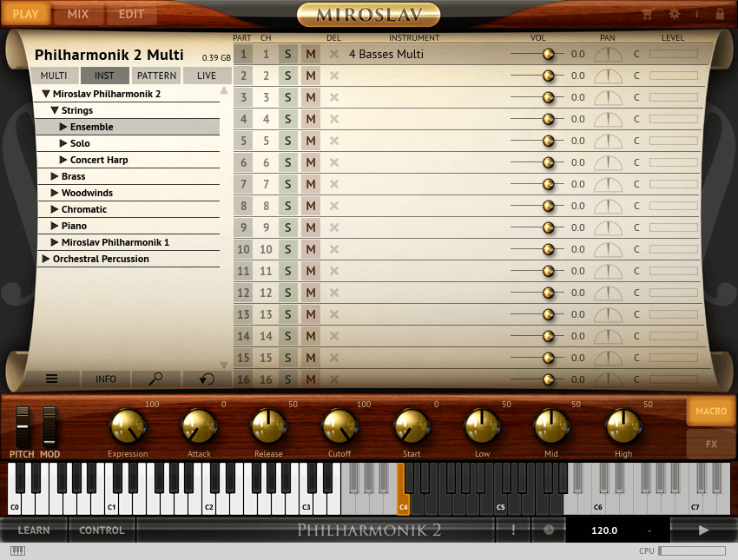The image size is (738, 560).
Task: Open the shop cart icon
Action: tap(648, 14)
